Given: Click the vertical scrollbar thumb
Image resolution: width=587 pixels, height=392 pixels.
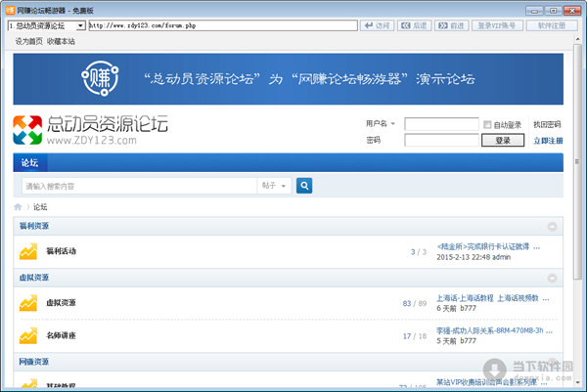Looking at the screenshot, I should coord(577,161).
